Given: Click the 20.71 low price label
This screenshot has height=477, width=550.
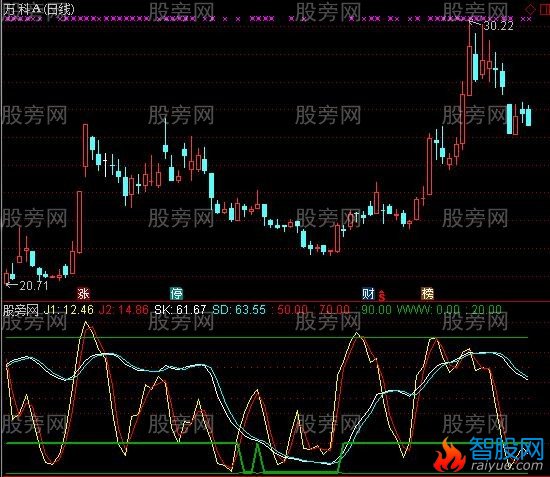Looking at the screenshot, I should (x=33, y=285).
